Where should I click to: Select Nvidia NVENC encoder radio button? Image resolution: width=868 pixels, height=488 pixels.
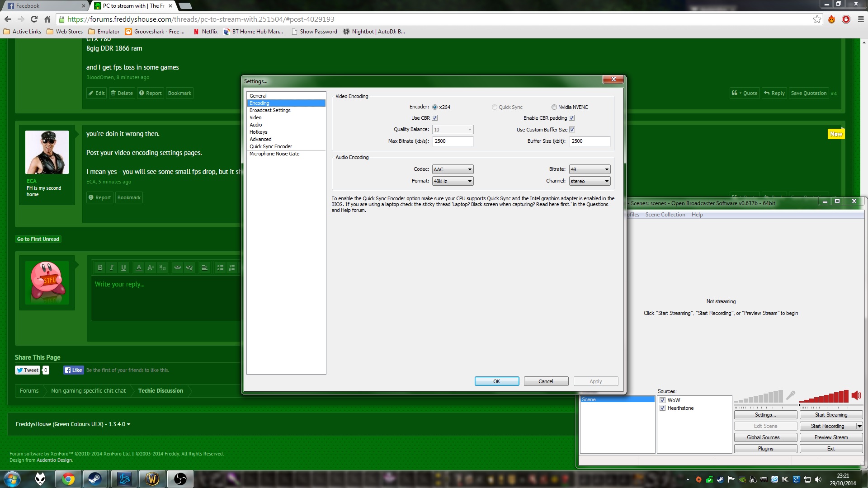(554, 107)
